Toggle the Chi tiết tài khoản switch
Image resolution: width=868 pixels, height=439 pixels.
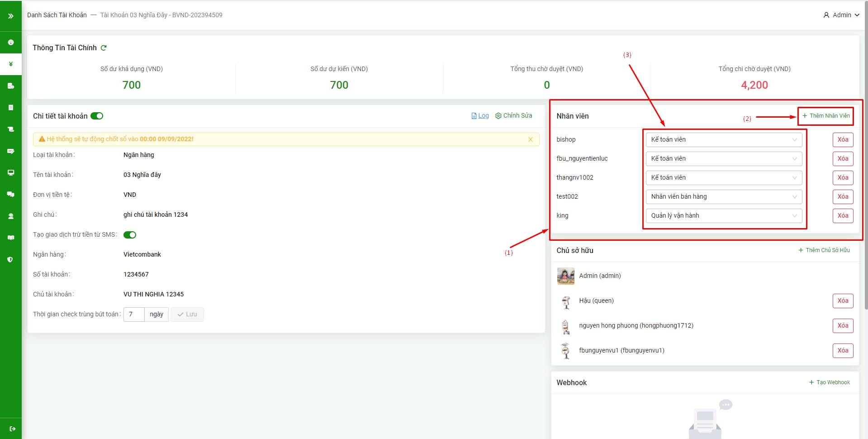click(97, 116)
